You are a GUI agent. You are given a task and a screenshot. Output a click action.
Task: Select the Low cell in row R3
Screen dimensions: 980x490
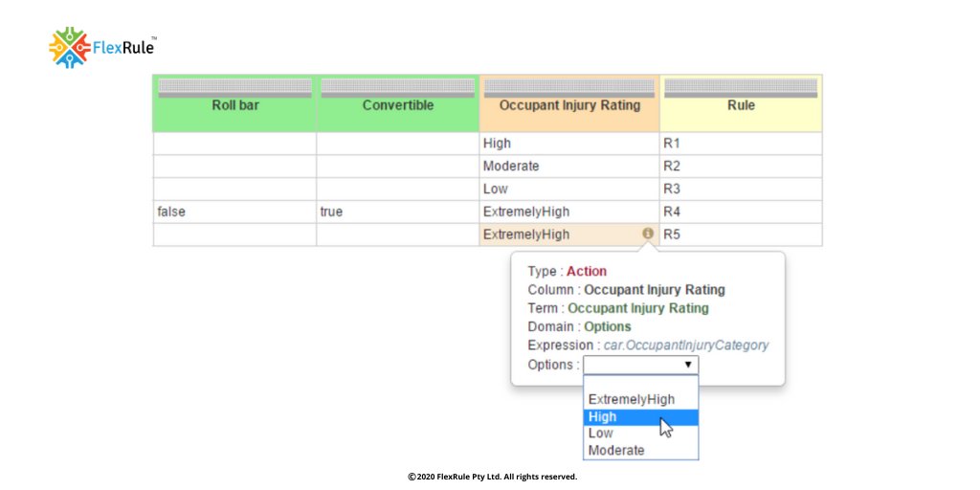pyautogui.click(x=569, y=189)
